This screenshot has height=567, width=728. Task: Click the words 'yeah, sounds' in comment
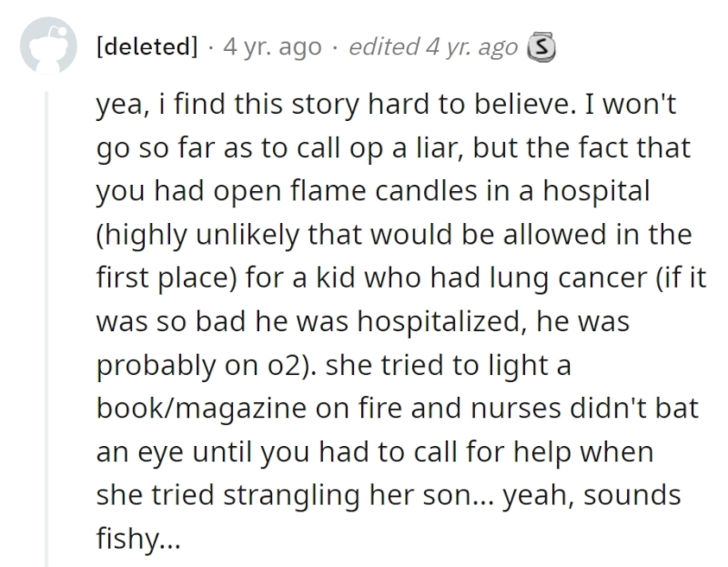(592, 495)
